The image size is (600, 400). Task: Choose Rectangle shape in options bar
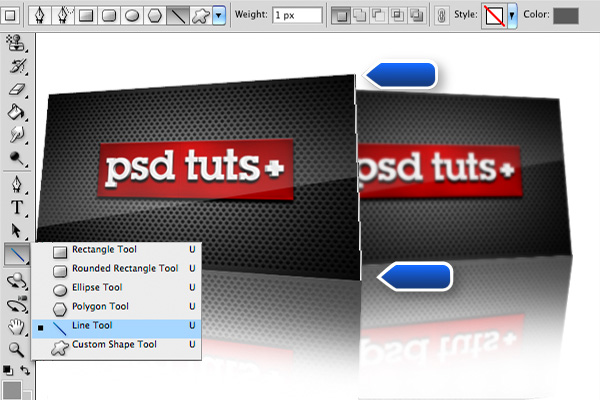[86, 16]
